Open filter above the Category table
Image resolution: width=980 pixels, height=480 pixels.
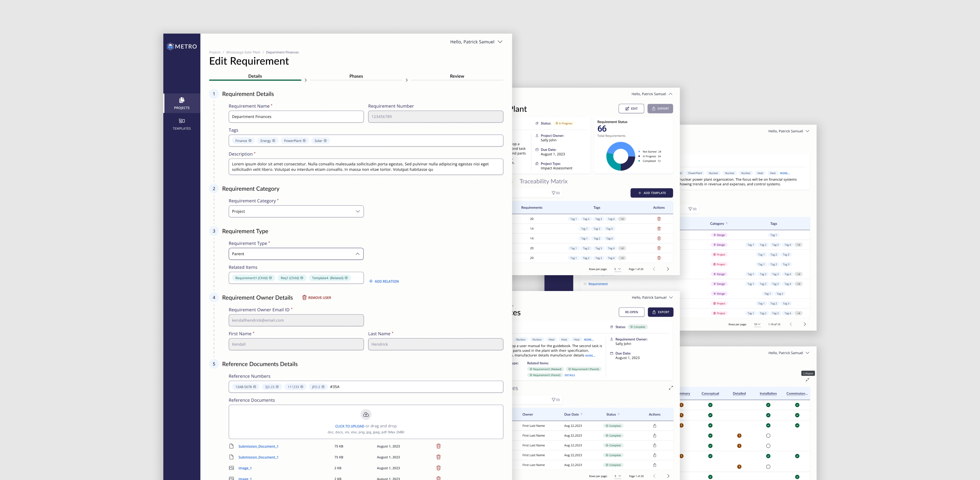[x=692, y=209]
